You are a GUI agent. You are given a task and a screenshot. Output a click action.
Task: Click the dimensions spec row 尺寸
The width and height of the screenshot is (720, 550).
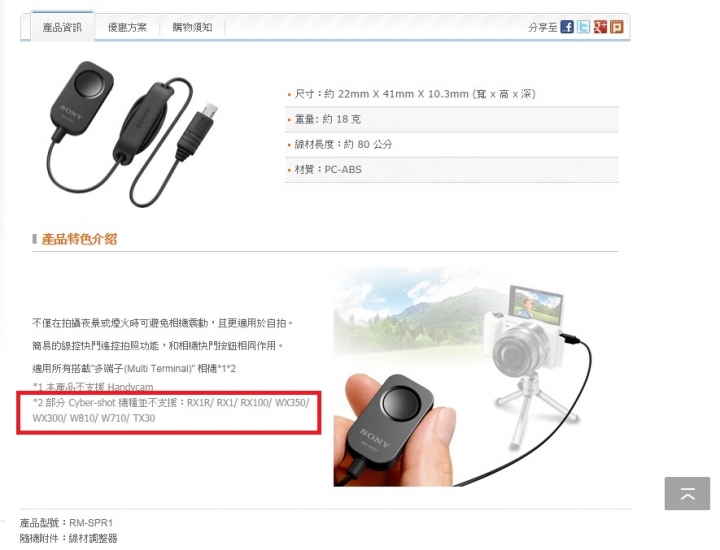coord(452,94)
